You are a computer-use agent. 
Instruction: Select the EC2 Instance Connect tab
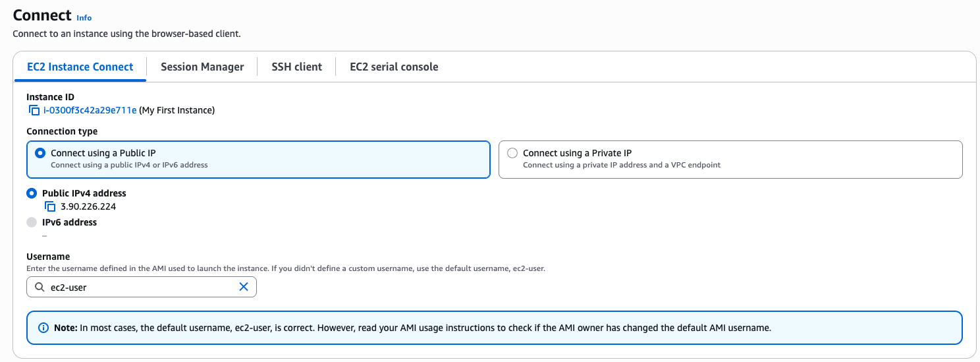[x=80, y=67]
